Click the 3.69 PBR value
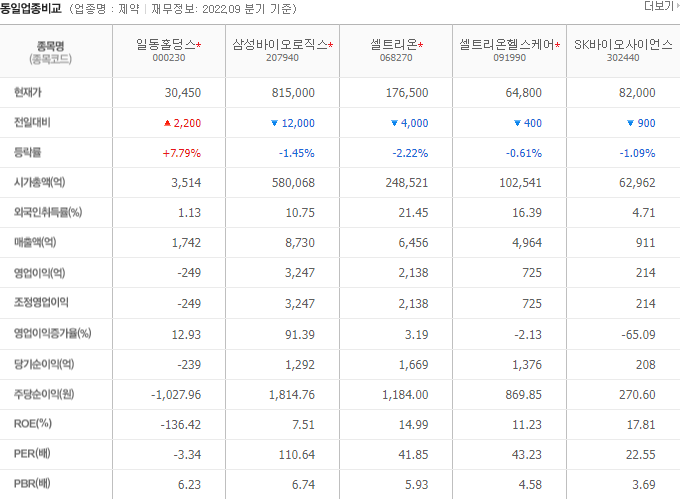The image size is (680, 500). click(644, 485)
